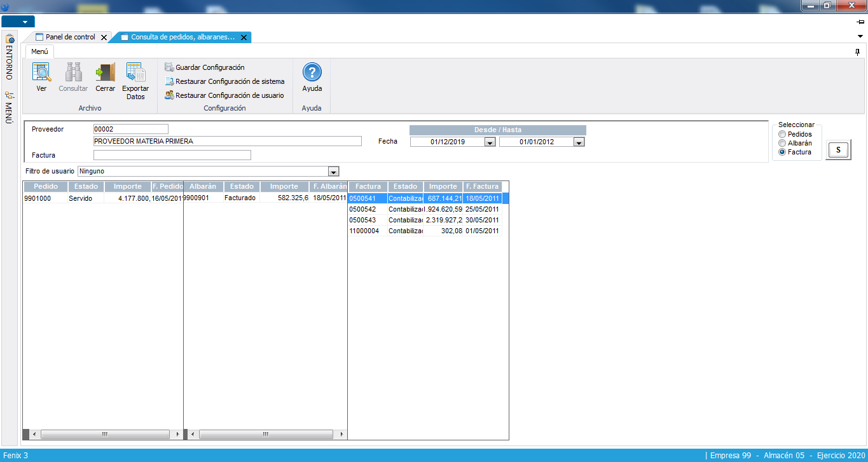
Task: Select the Pedidos radio button
Action: click(x=782, y=135)
